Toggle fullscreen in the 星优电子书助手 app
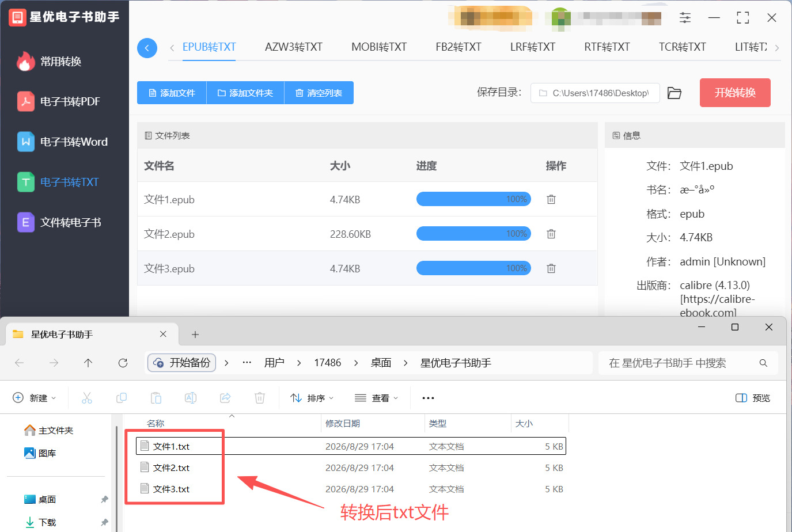Image resolution: width=792 pixels, height=532 pixels. 743,18
